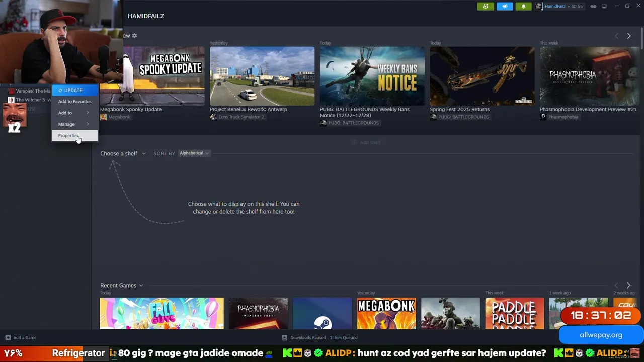Click the circular arrows icon on the UPDATE button

60,90
